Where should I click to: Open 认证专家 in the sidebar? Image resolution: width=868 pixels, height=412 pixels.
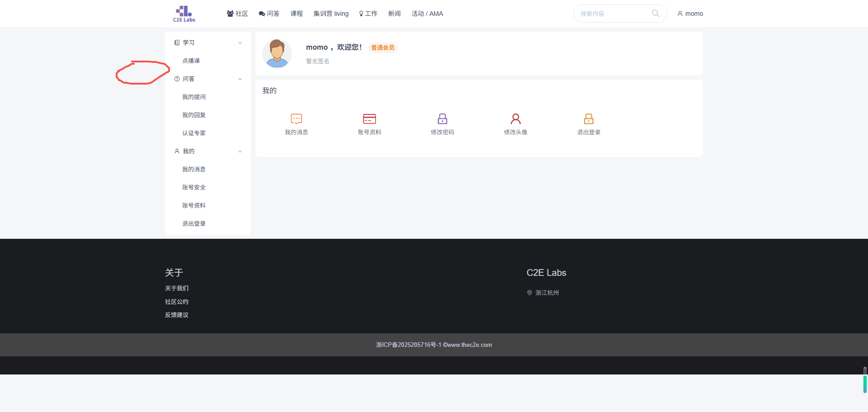(x=193, y=133)
